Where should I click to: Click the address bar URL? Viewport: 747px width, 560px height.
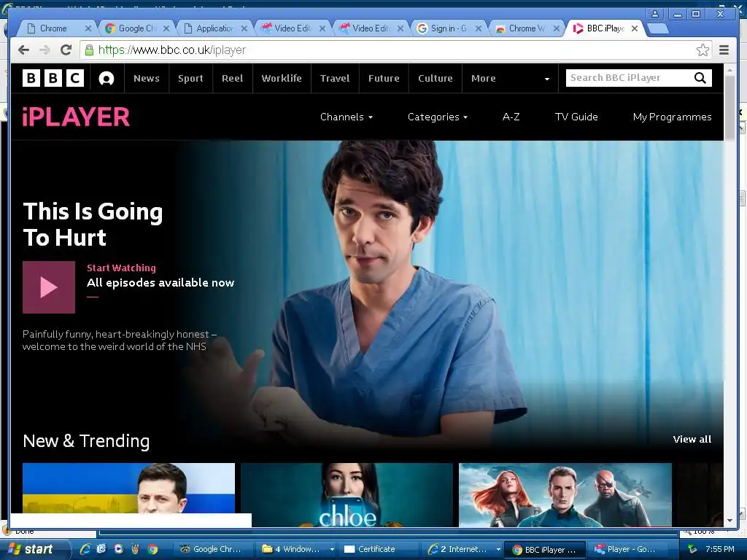172,50
